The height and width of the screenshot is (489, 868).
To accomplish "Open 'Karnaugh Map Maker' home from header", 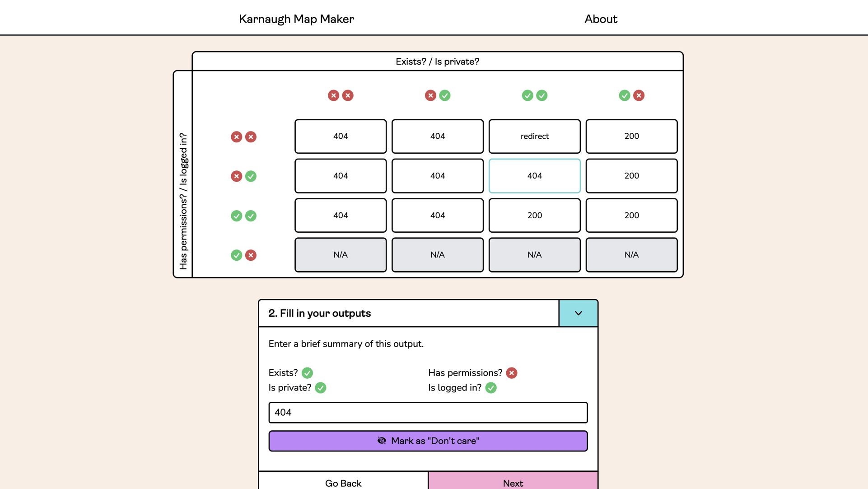I will coord(297,18).
